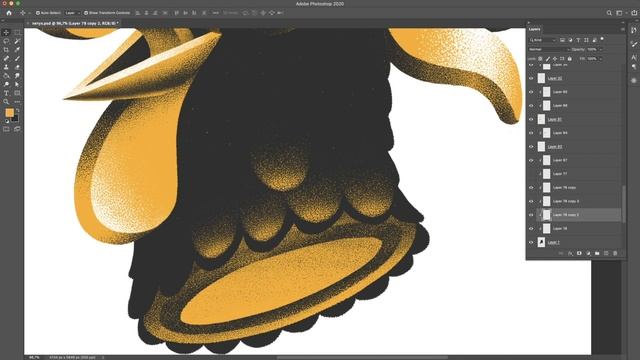Image resolution: width=640 pixels, height=360 pixels.
Task: Select the Rectangle shape tool
Action: click(17, 93)
